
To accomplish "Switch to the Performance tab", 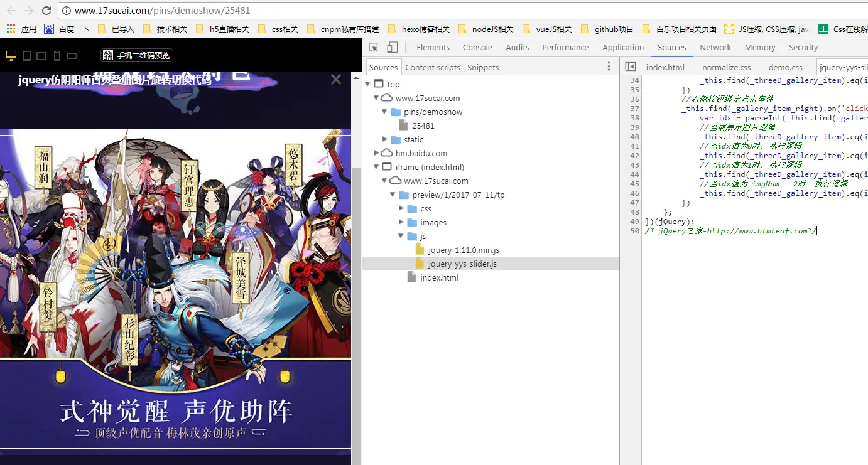I will 566,47.
